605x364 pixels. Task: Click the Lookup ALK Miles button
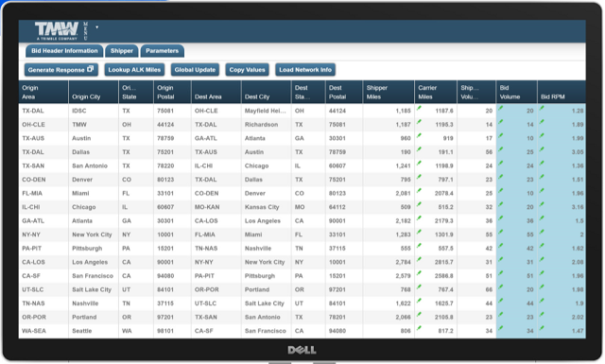134,70
